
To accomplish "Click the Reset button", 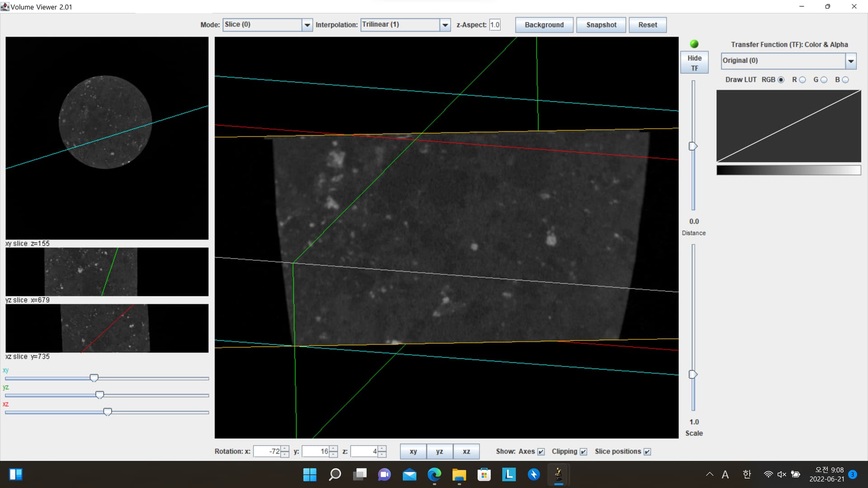I will pyautogui.click(x=647, y=25).
